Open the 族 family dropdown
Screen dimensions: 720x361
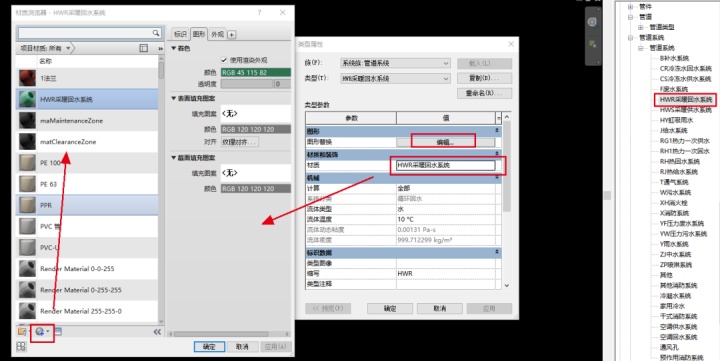tap(395, 63)
